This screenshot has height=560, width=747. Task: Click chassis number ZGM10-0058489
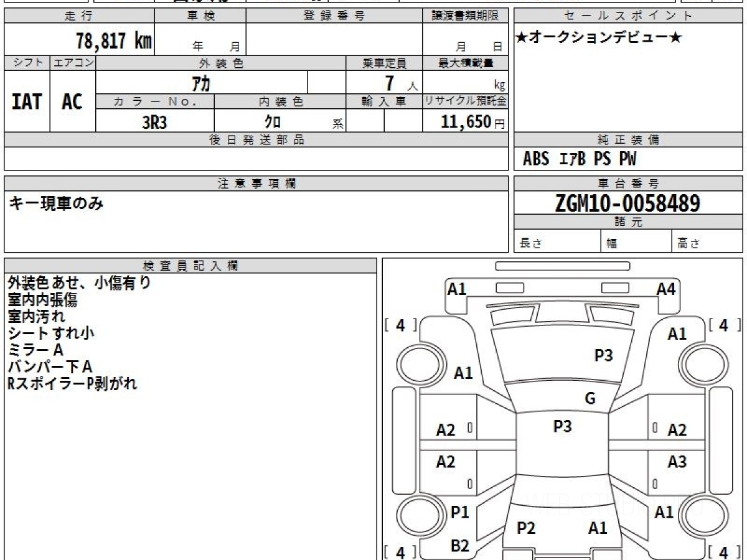[628, 203]
